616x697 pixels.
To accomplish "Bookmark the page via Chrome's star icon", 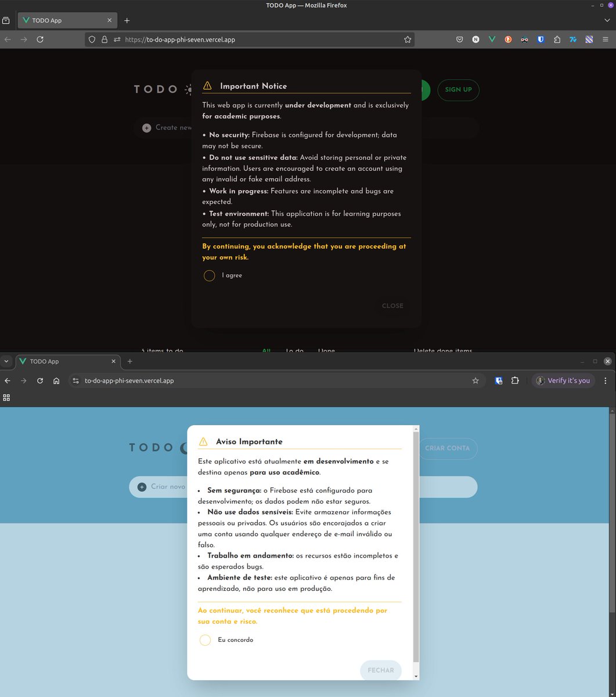I will coord(475,380).
